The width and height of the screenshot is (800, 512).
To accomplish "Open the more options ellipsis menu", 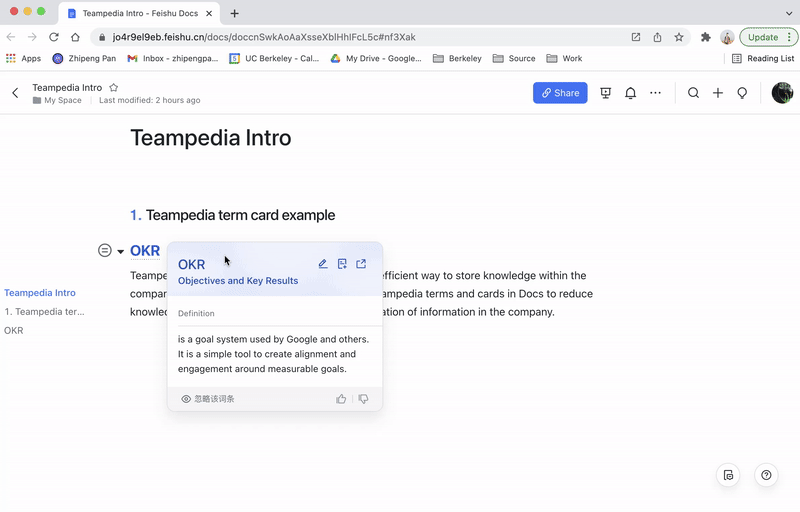I will 655,93.
